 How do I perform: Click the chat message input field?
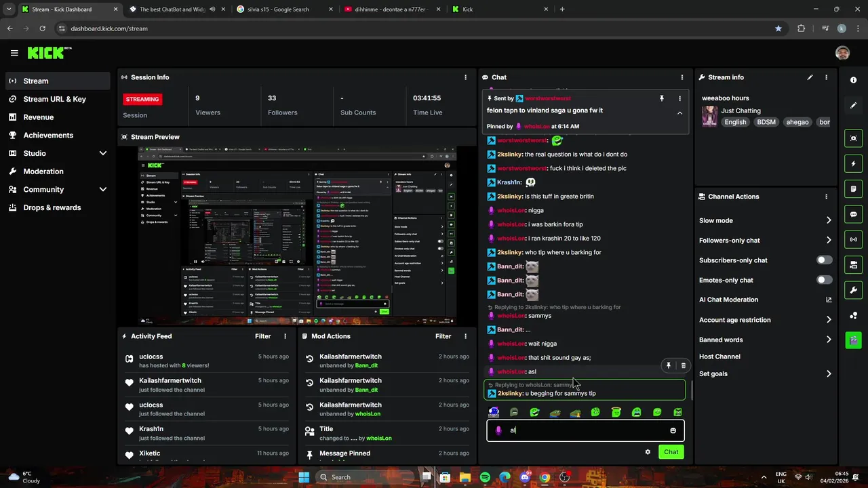pos(585,430)
